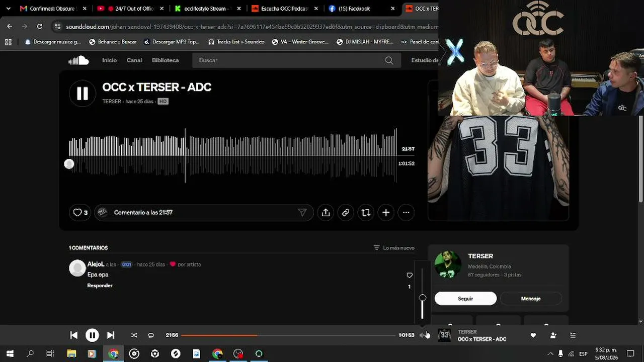Open the Biblioteca navigation item
The height and width of the screenshot is (362, 644).
[x=165, y=60]
